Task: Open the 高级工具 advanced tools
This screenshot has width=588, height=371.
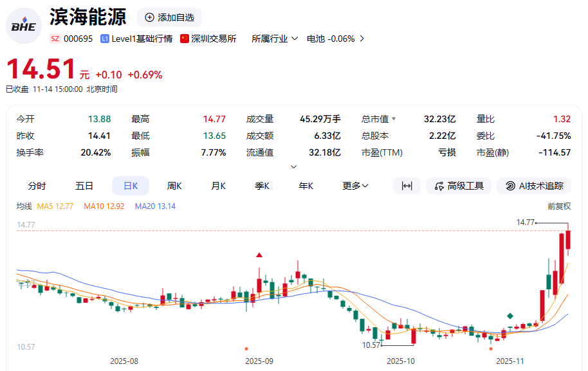Action: [459, 186]
